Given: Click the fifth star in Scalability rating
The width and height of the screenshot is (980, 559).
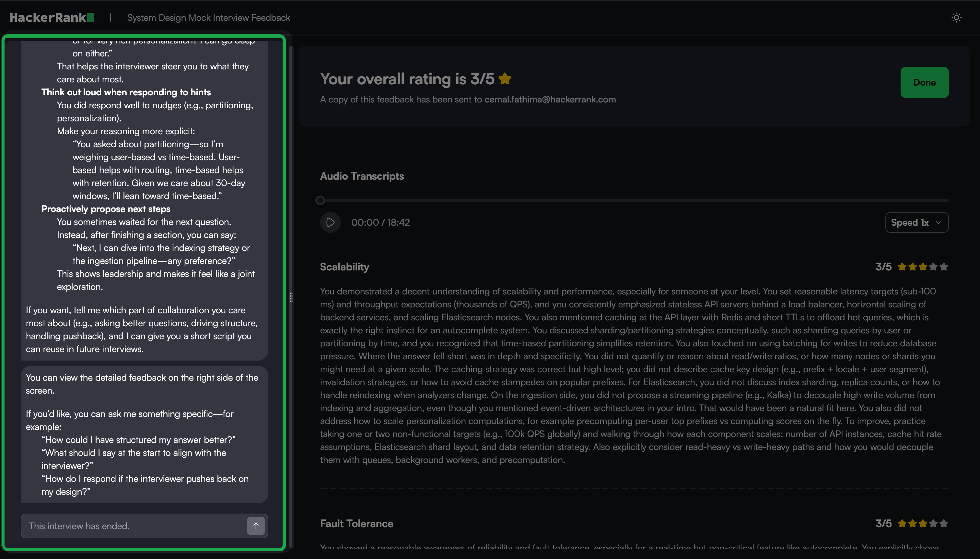Looking at the screenshot, I should tap(944, 267).
